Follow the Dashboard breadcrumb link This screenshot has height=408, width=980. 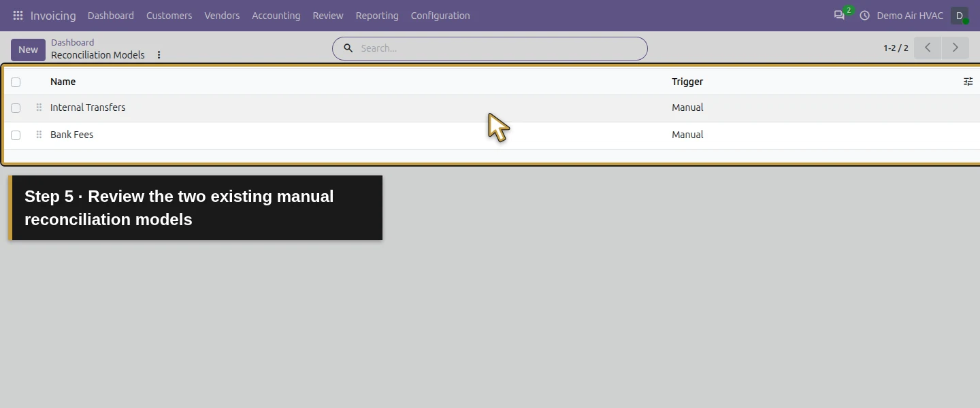pyautogui.click(x=72, y=42)
